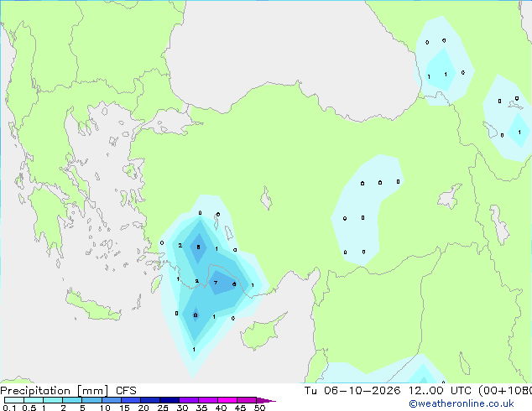Pick the legend swatch between 1 and 2

[x=53, y=400]
